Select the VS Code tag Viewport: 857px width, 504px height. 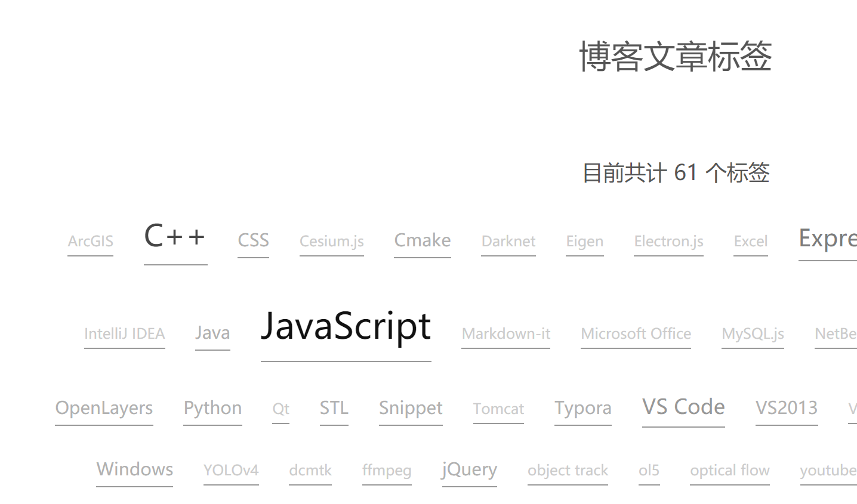click(x=683, y=407)
